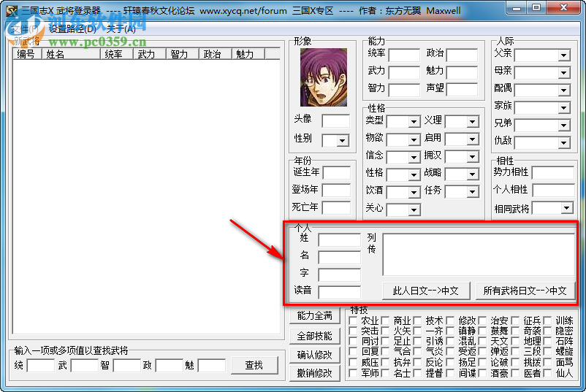Click the 头像 number input field

335,120
